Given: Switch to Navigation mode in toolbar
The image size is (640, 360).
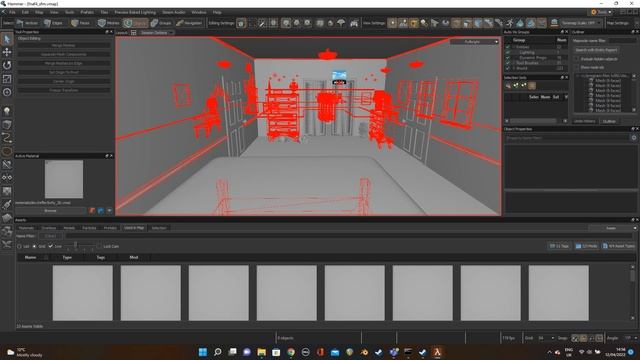Looking at the screenshot, I should pyautogui.click(x=189, y=23).
